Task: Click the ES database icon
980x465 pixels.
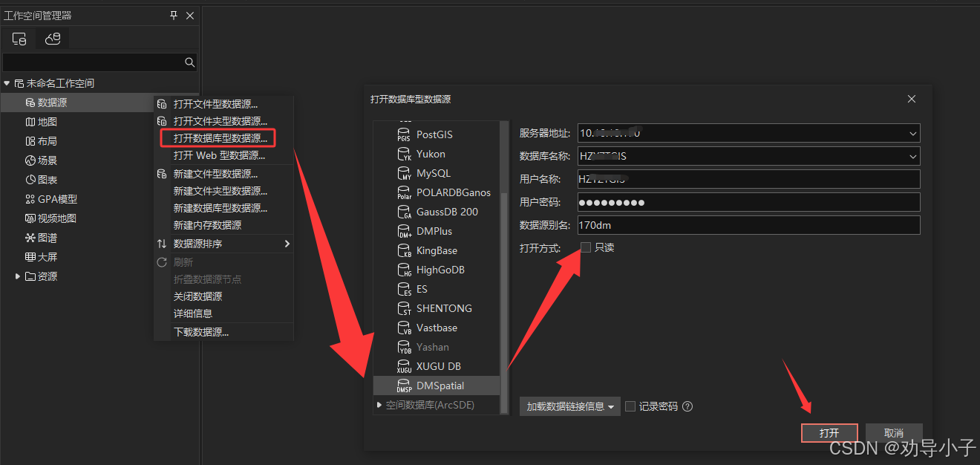Action: coord(404,290)
